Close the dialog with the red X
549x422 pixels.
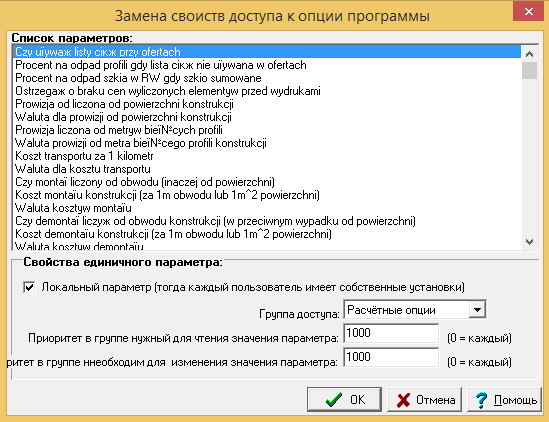[x=528, y=12]
